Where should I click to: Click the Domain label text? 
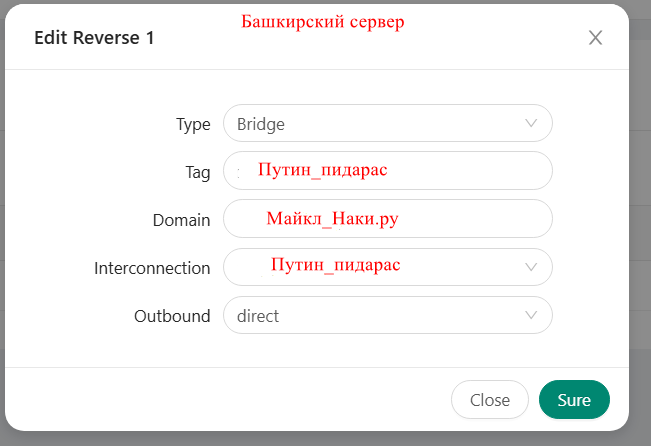[x=181, y=220]
